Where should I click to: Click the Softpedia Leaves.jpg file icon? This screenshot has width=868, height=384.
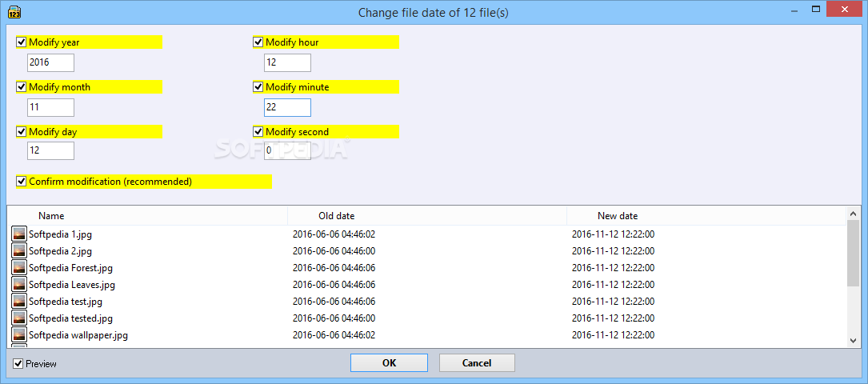click(19, 285)
